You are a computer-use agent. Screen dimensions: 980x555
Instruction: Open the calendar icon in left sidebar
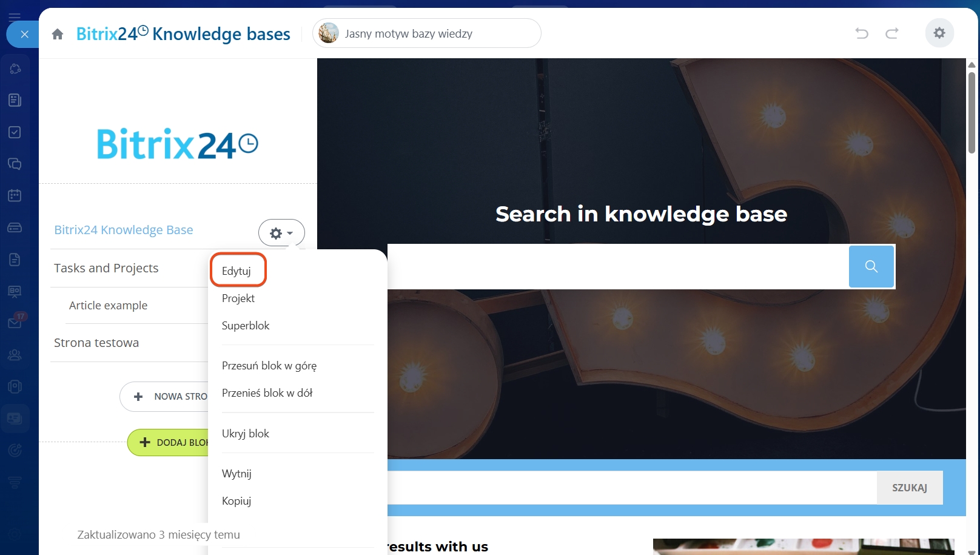click(x=15, y=195)
